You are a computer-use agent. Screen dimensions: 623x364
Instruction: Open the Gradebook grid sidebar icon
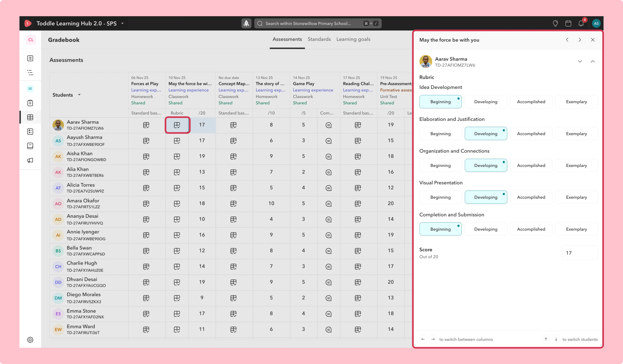pyautogui.click(x=30, y=117)
